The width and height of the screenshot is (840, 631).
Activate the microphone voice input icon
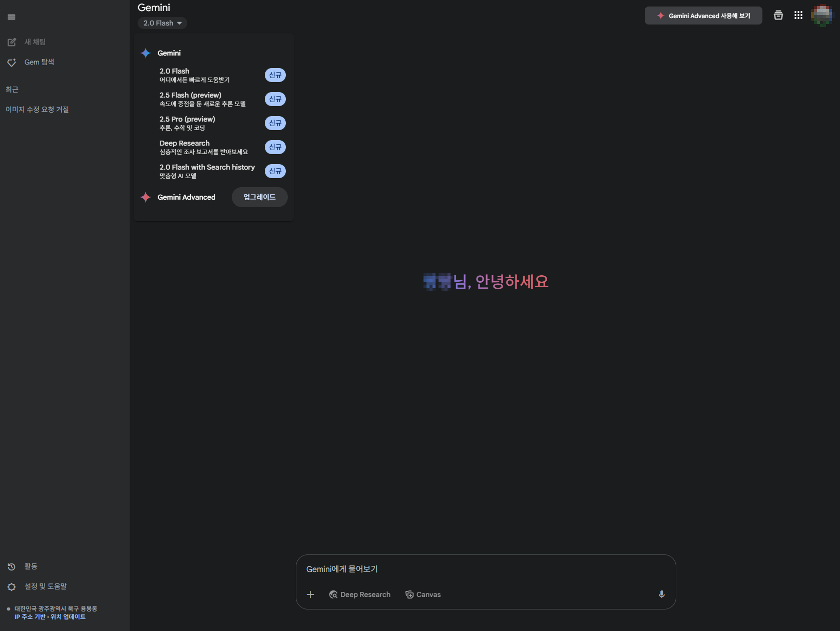(662, 594)
